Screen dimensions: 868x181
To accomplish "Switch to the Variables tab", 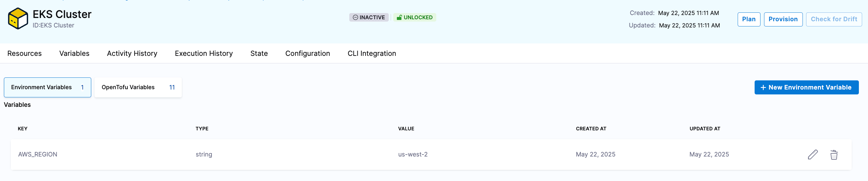I will click(x=74, y=53).
